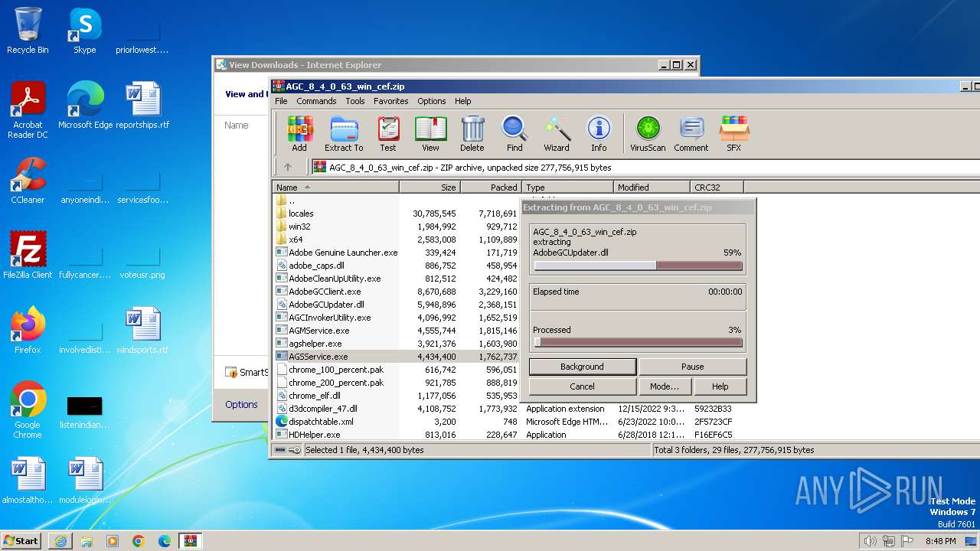Open the Find magnifier tool
The height and width of the screenshot is (551, 980).
[x=514, y=134]
